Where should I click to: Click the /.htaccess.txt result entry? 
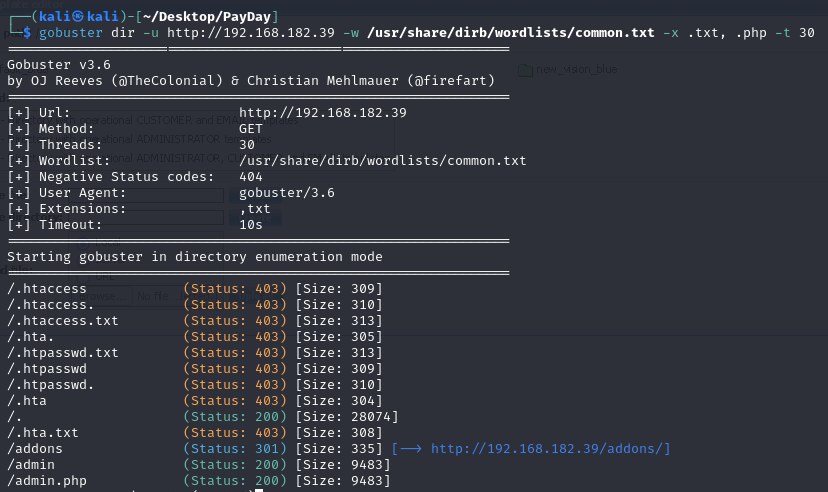point(62,321)
